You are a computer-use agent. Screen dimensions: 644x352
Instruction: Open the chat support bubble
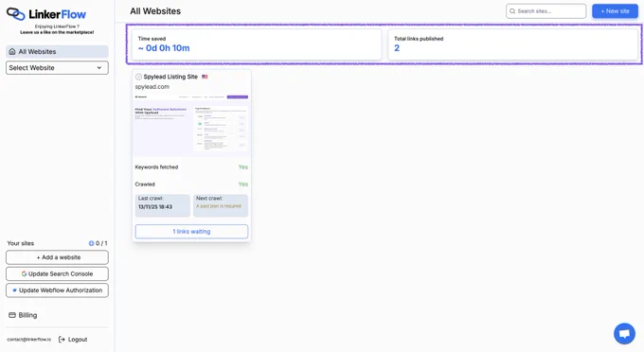[x=624, y=333]
